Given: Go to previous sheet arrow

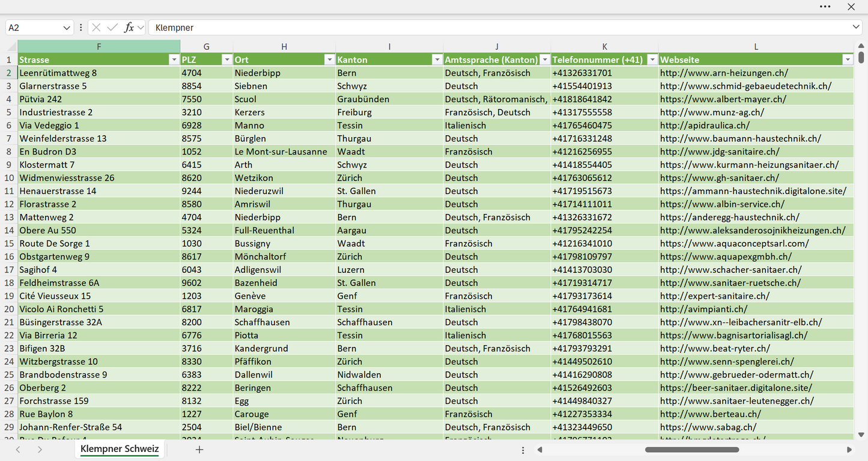Looking at the screenshot, I should tap(18, 449).
